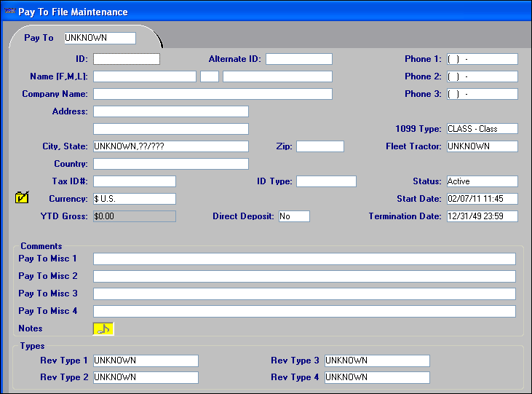Click the Pay To Misc 1 field

[304, 259]
